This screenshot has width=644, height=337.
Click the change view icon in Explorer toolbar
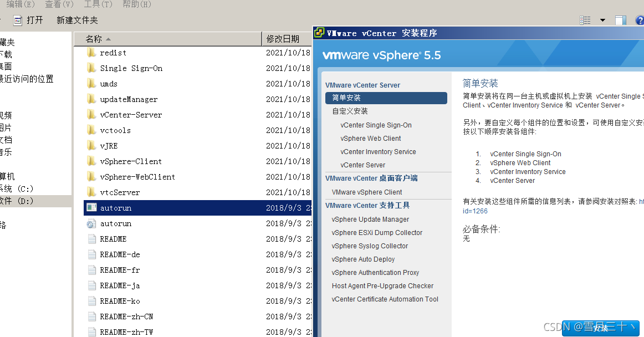click(585, 20)
